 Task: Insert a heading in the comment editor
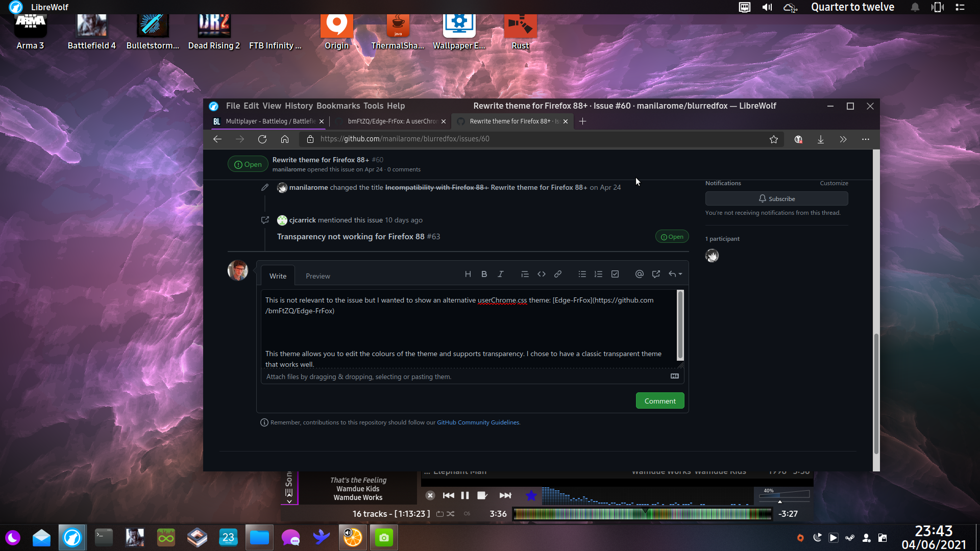[468, 274]
